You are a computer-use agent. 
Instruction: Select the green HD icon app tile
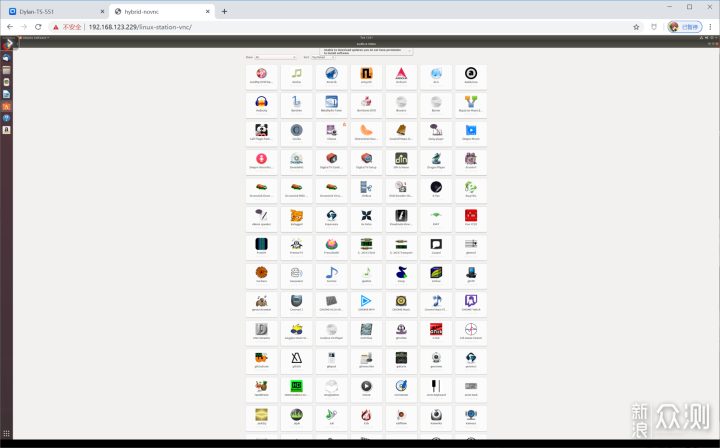click(x=296, y=389)
